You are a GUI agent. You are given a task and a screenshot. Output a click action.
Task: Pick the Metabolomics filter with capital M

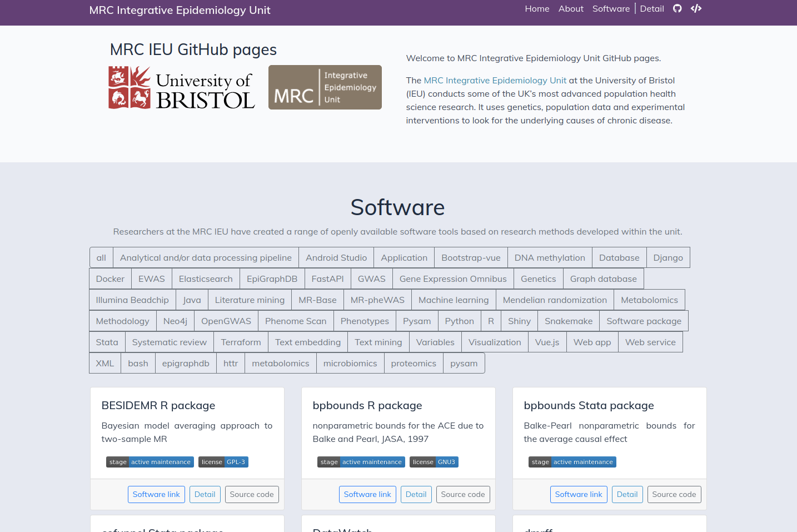tap(649, 300)
